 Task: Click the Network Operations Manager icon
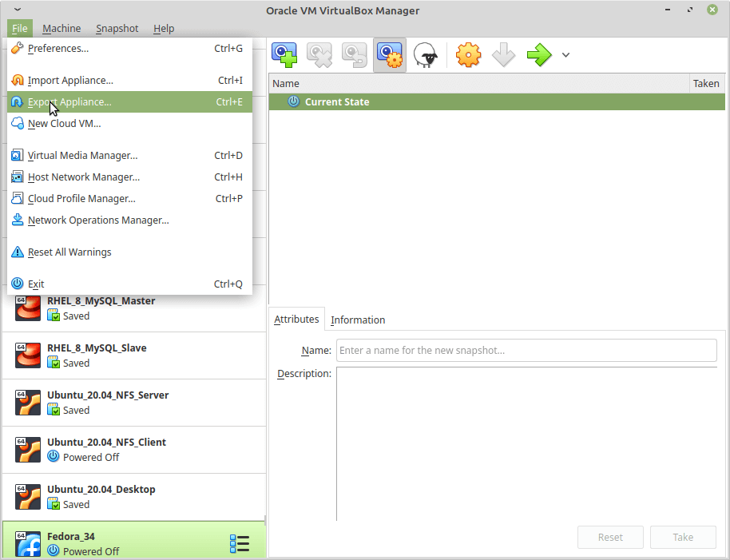coord(18,220)
